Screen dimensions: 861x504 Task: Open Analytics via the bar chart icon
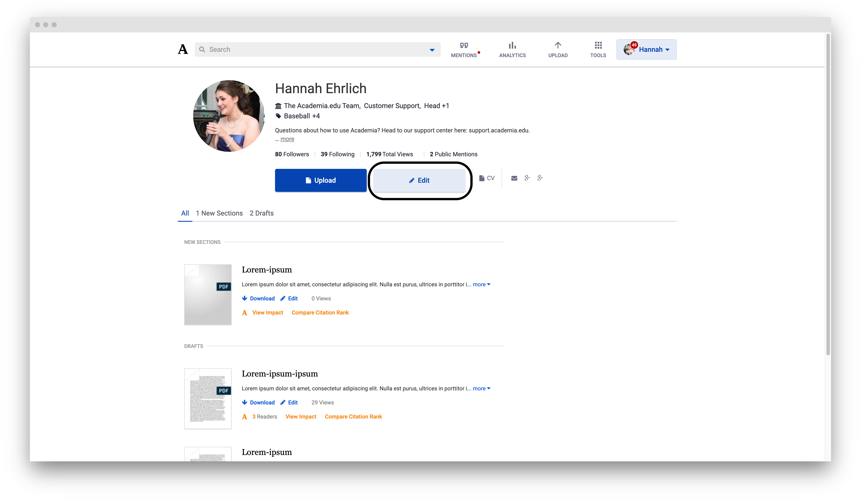(512, 45)
